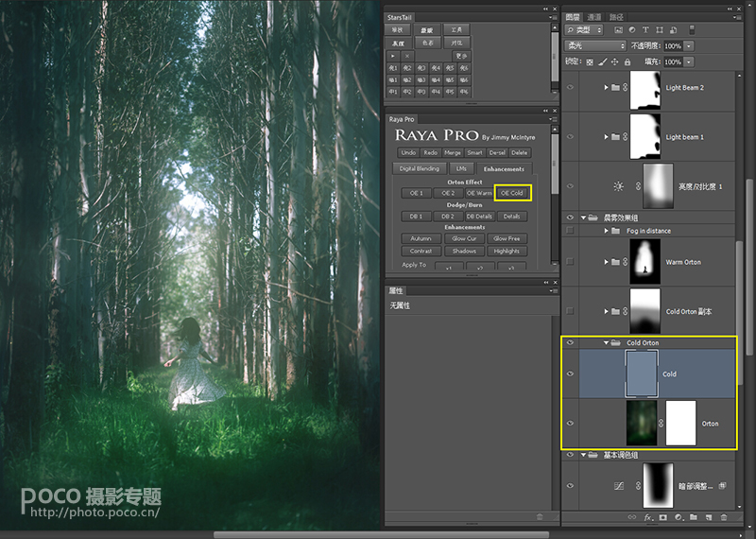
Task: Collapse the 基本调色组 group
Action: [x=583, y=455]
